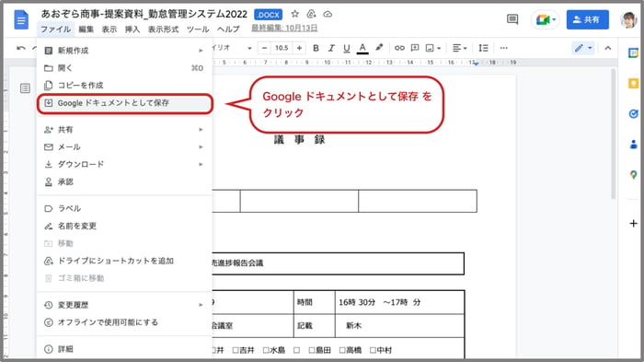This screenshot has width=644, height=362.
Task: Open the account profile avatar
Action: (628, 19)
